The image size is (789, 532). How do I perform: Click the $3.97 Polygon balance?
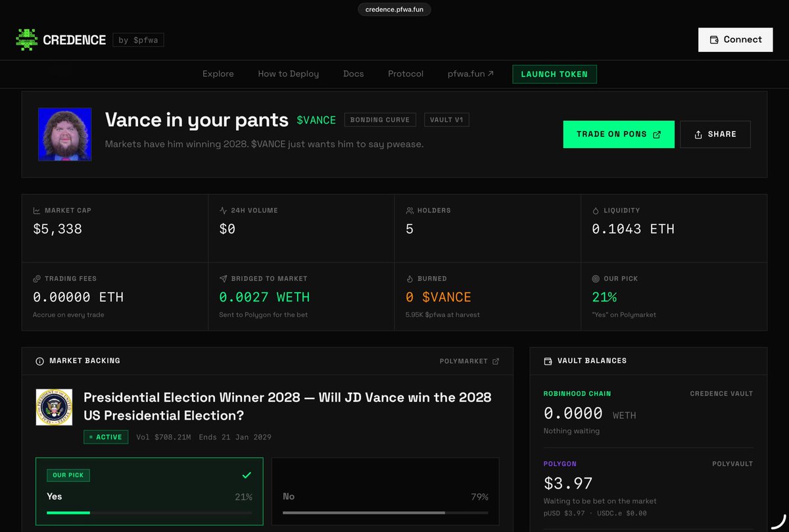coord(568,483)
